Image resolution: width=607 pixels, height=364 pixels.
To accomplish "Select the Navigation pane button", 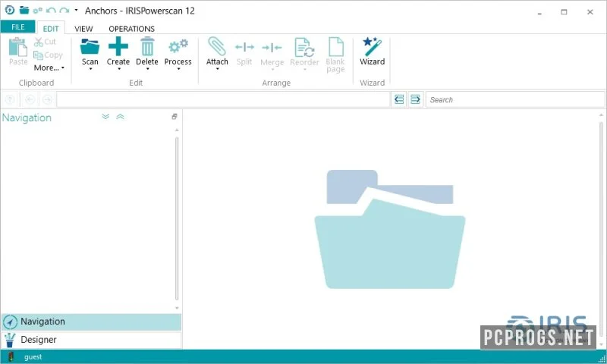I will 91,322.
